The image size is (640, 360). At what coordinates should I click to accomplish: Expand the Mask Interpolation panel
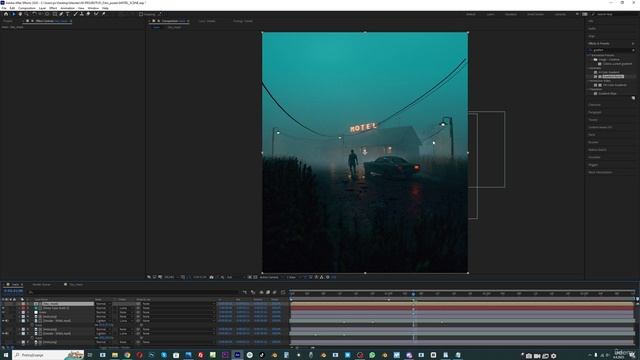coord(600,172)
